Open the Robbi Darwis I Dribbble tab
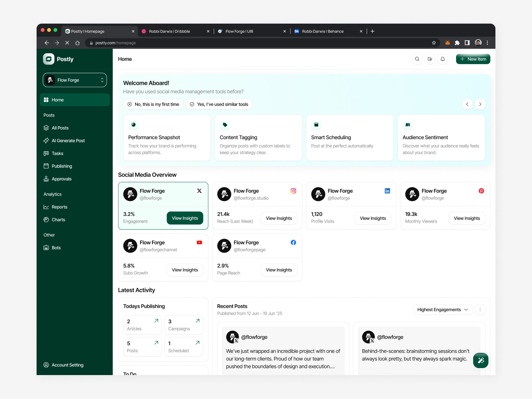 point(170,31)
